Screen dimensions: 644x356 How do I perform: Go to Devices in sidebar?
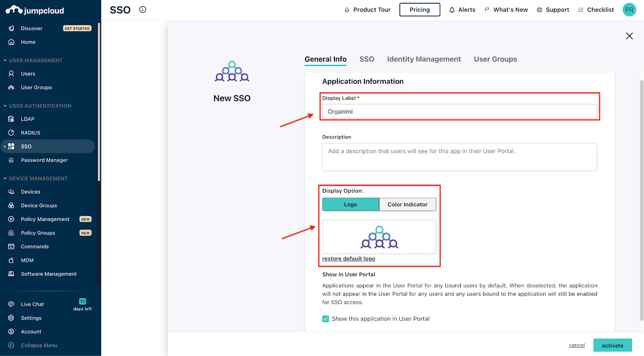pos(31,192)
